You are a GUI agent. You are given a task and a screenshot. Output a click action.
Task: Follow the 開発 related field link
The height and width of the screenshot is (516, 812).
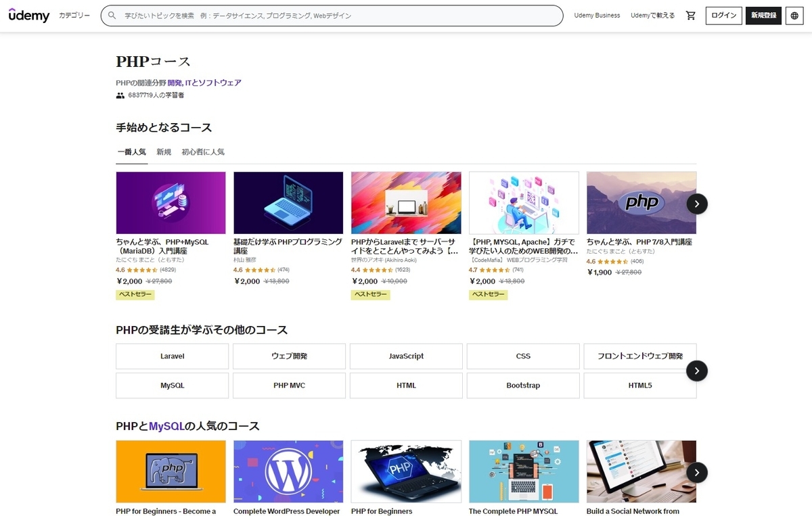tap(175, 83)
